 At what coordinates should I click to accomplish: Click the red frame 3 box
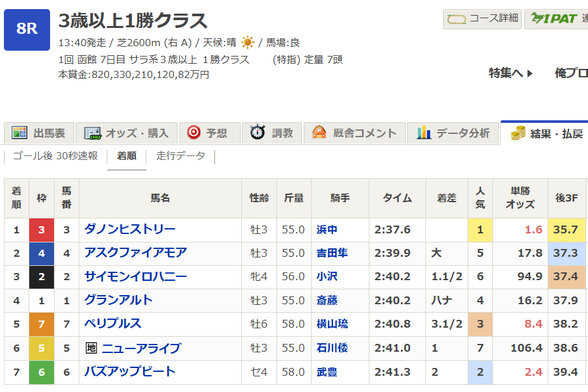coord(42,230)
